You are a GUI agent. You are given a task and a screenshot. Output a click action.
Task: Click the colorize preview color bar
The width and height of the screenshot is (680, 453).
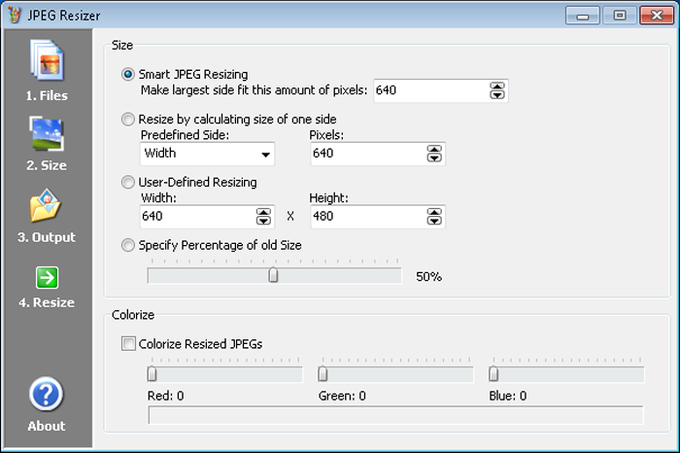coord(396,415)
